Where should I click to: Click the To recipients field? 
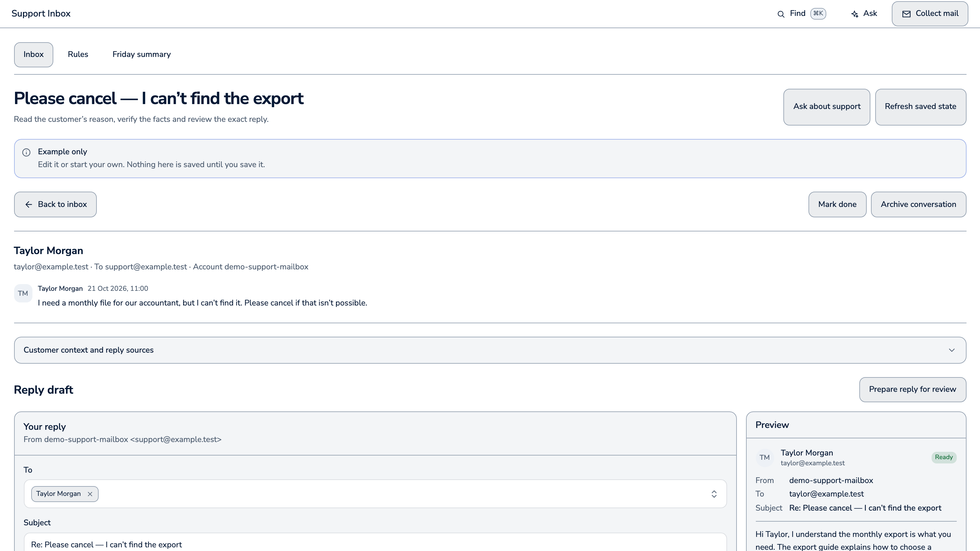pos(375,493)
